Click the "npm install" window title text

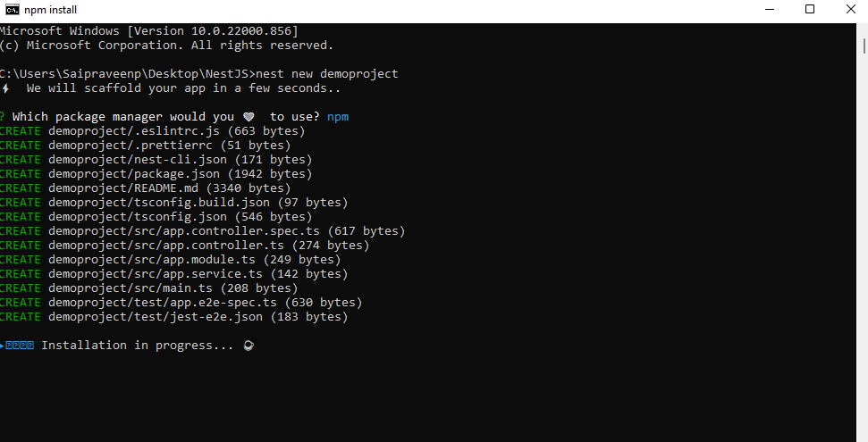pos(52,10)
